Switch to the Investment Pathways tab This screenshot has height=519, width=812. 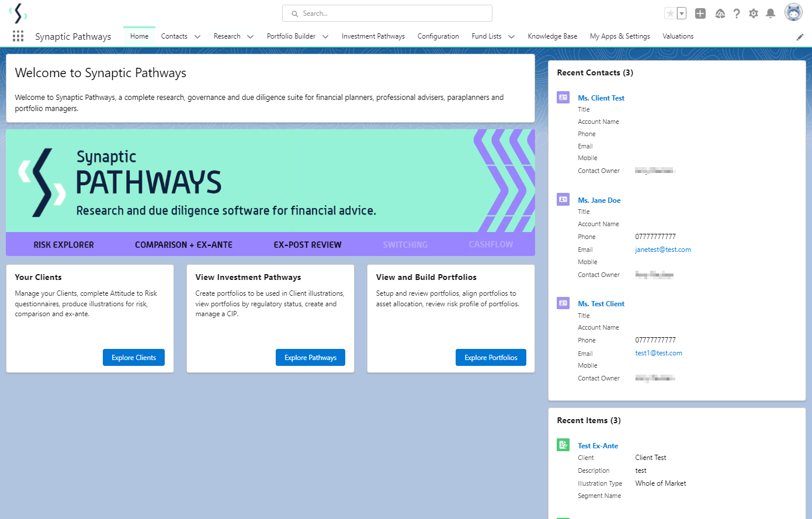pos(373,36)
